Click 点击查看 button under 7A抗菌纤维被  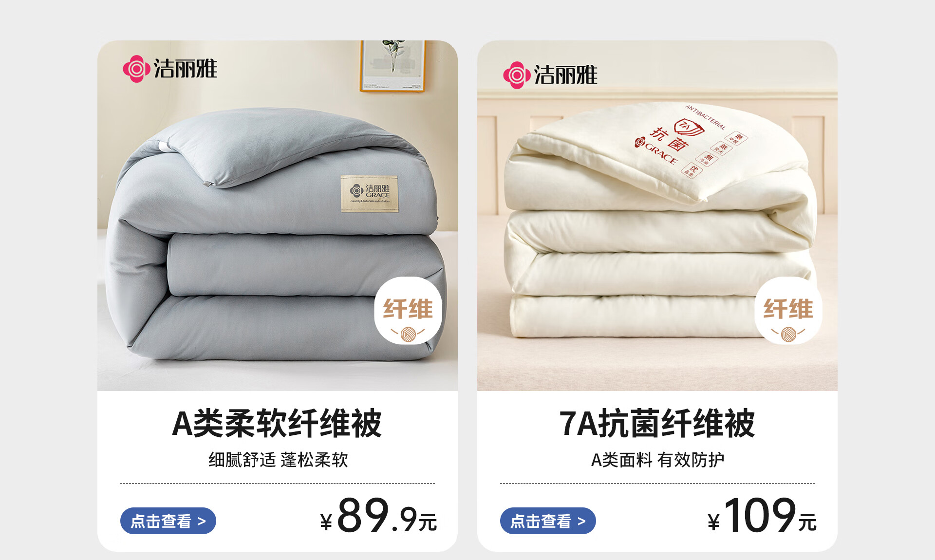tap(548, 521)
